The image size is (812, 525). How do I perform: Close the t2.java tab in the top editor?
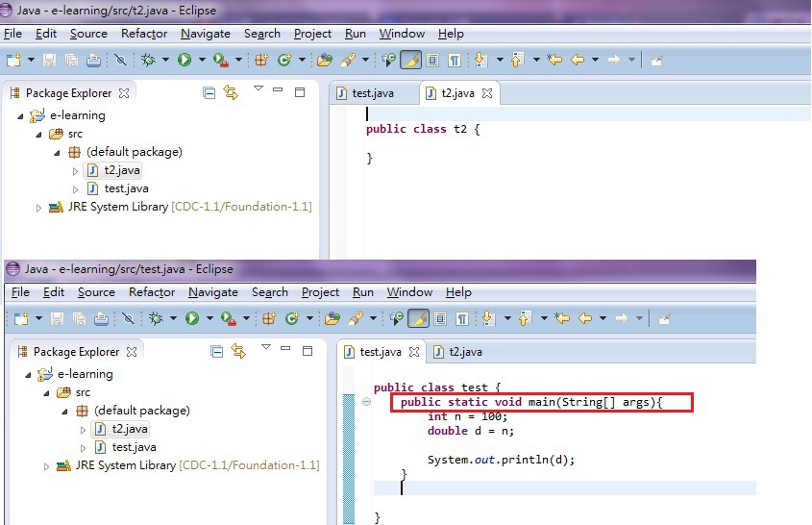pyautogui.click(x=487, y=93)
